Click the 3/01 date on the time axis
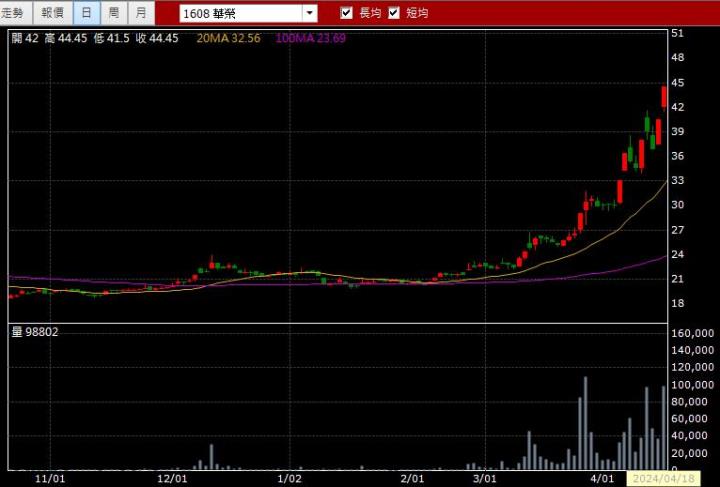The image size is (720, 487). (x=485, y=479)
